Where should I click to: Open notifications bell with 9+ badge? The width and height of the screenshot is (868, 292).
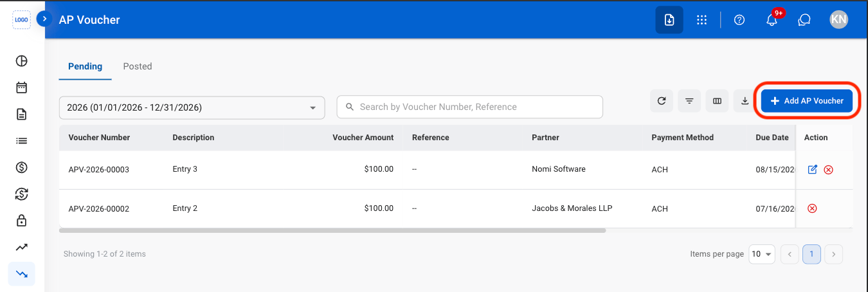(773, 19)
